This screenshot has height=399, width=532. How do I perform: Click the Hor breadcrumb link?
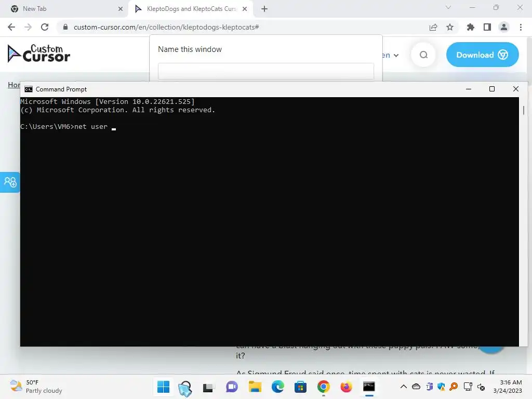coord(14,85)
